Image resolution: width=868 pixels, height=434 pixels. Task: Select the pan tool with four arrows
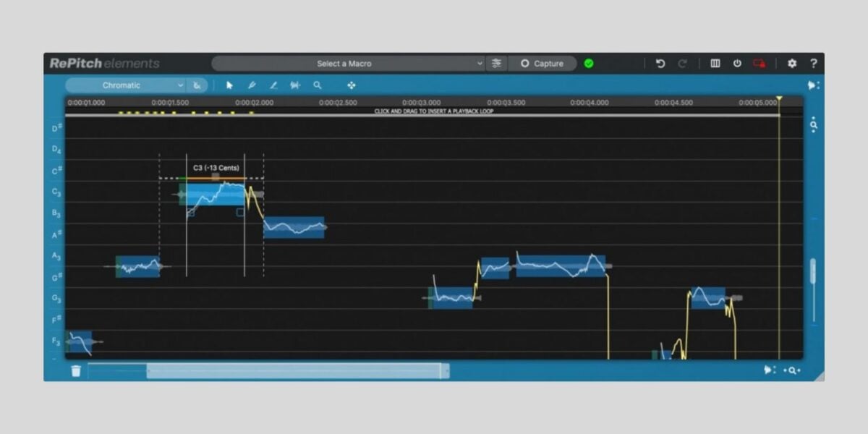(352, 85)
